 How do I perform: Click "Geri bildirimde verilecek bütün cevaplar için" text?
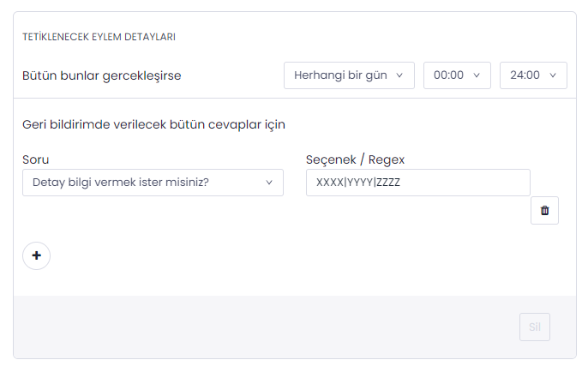click(x=153, y=125)
